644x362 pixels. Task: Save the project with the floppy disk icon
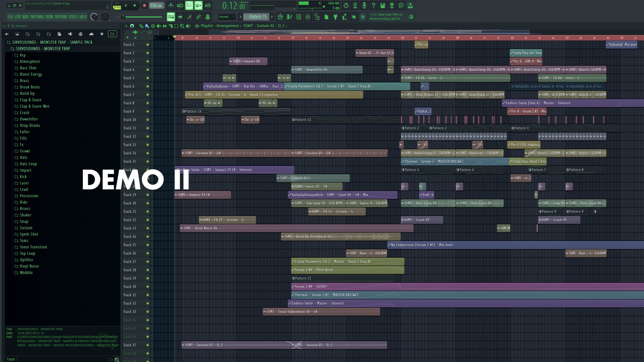[x=383, y=5]
